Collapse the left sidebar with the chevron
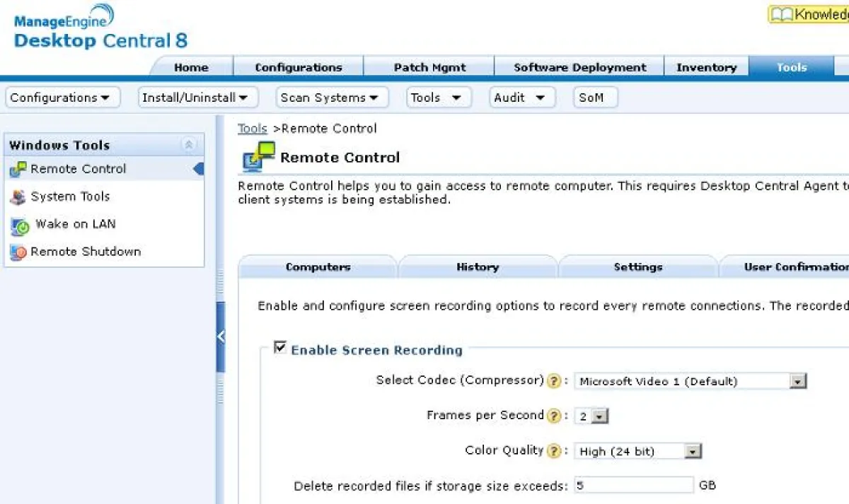This screenshot has height=504, width=849. [221, 336]
